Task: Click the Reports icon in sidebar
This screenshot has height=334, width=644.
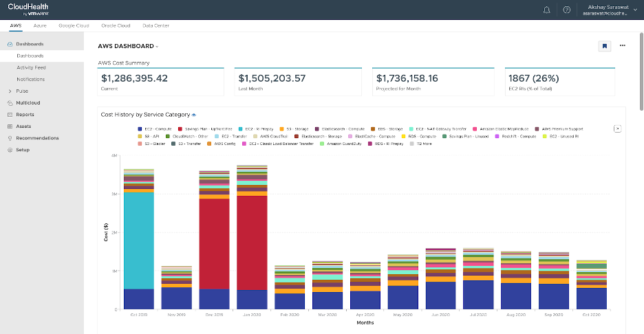Action: click(10, 115)
